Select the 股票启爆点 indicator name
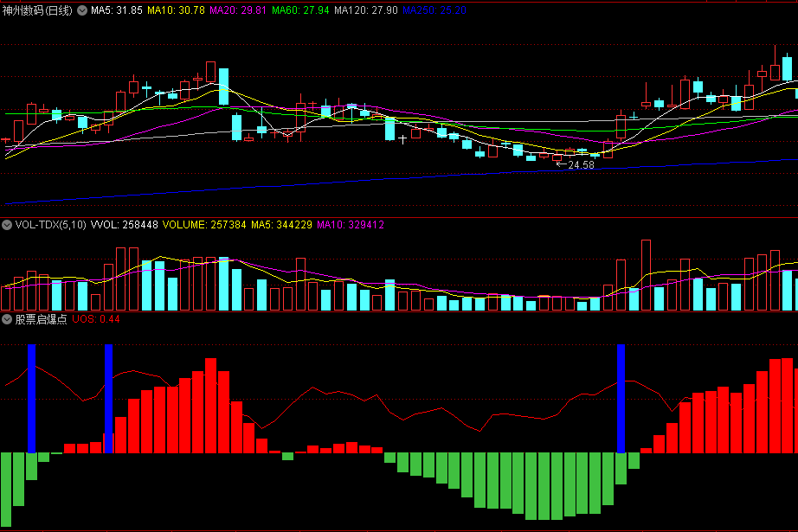This screenshot has height=532, width=798. pos(41,319)
